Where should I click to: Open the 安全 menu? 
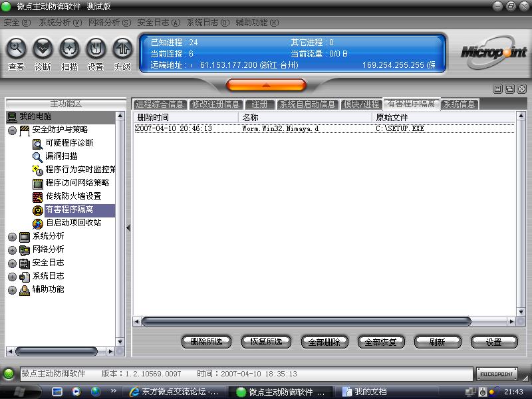click(x=17, y=23)
